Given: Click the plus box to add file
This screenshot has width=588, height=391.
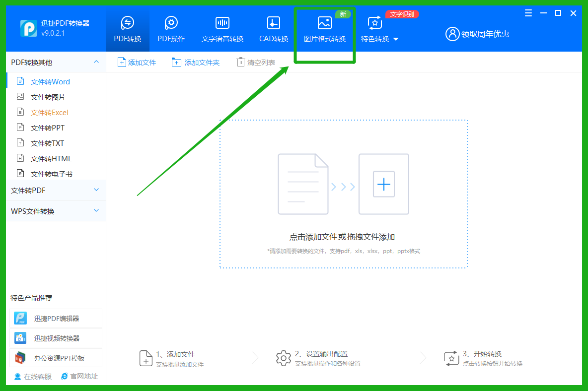Looking at the screenshot, I should [383, 184].
